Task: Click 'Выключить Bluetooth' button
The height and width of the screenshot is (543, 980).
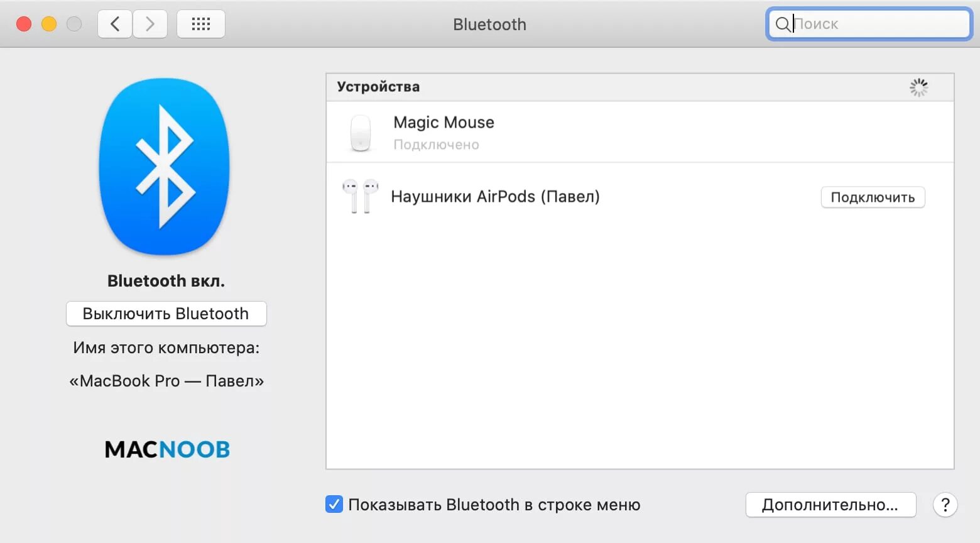Action: click(166, 314)
